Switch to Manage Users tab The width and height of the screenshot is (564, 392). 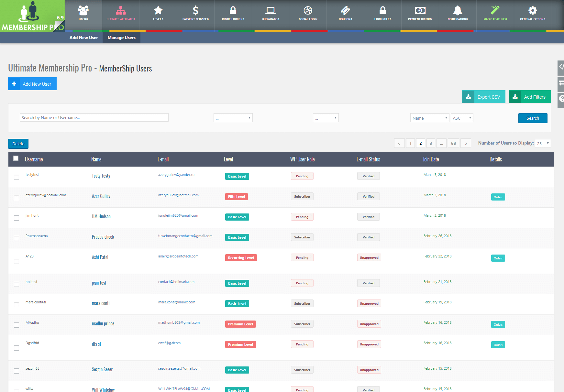pos(121,38)
